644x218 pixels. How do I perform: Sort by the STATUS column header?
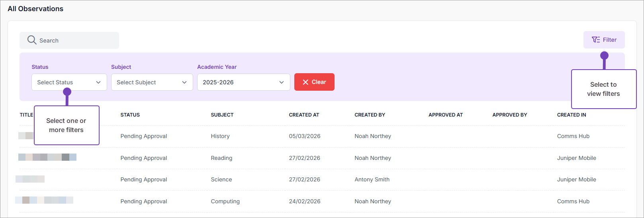click(x=130, y=115)
